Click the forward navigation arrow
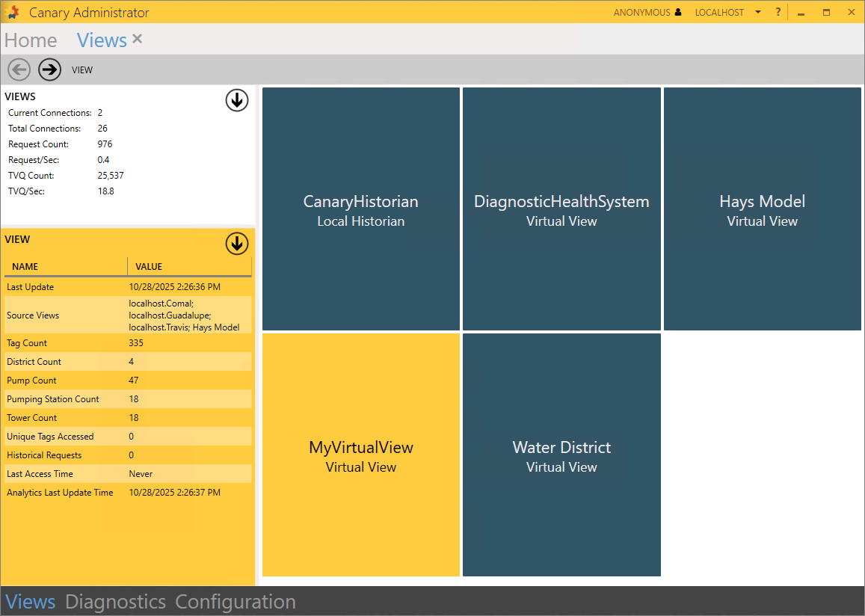Viewport: 865px width, 616px height. [x=50, y=70]
